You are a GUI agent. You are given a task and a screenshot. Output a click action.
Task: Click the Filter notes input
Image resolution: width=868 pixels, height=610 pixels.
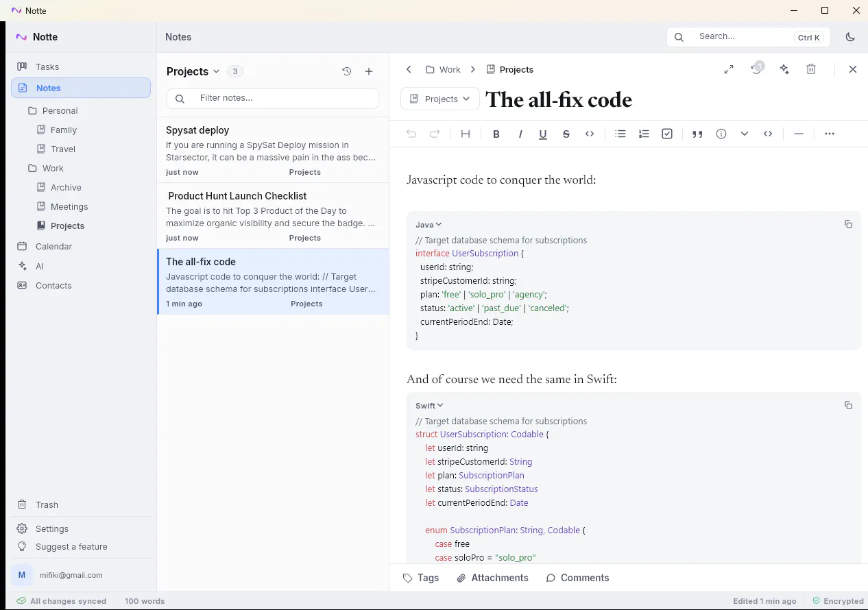[x=273, y=98]
